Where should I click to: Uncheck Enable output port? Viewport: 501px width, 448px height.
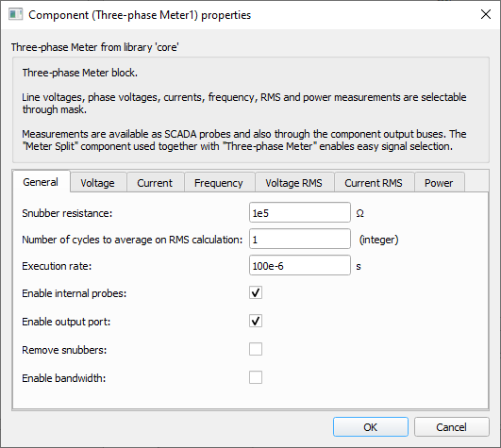[x=256, y=321]
